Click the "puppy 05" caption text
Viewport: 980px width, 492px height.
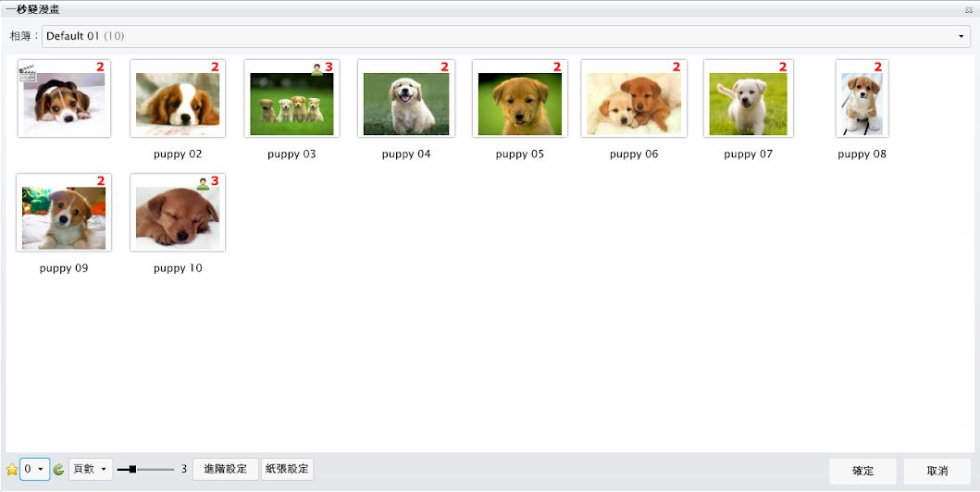coord(520,154)
